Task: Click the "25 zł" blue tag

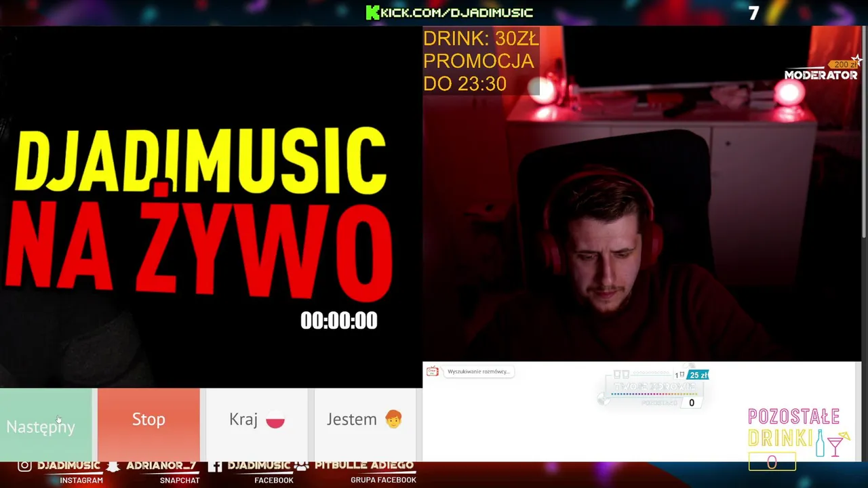Action: (698, 375)
